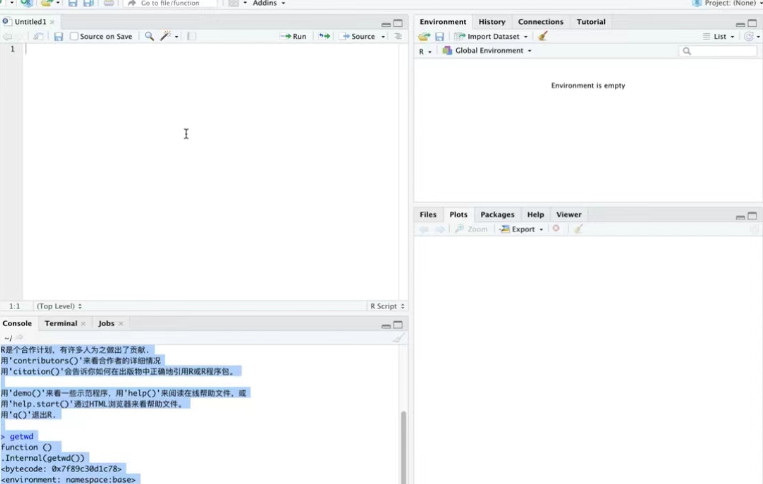The height and width of the screenshot is (484, 763).
Task: Open an existing file from main toolbar
Action: pos(47,3)
